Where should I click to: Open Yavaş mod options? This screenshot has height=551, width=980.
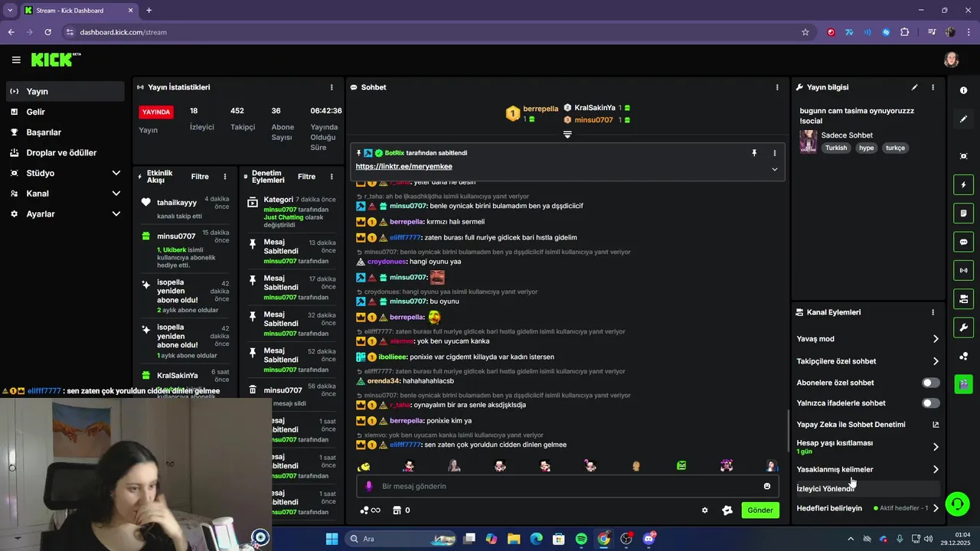point(868,339)
